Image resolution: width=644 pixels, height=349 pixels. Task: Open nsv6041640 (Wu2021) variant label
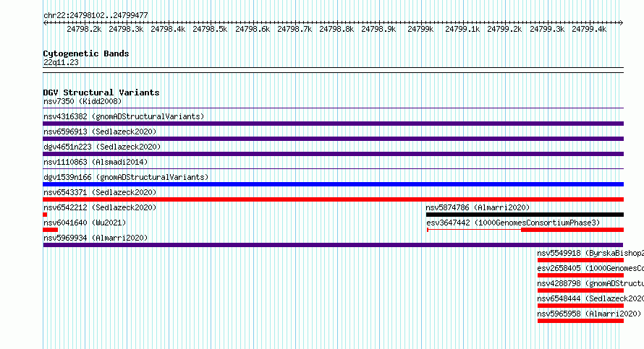click(x=85, y=223)
